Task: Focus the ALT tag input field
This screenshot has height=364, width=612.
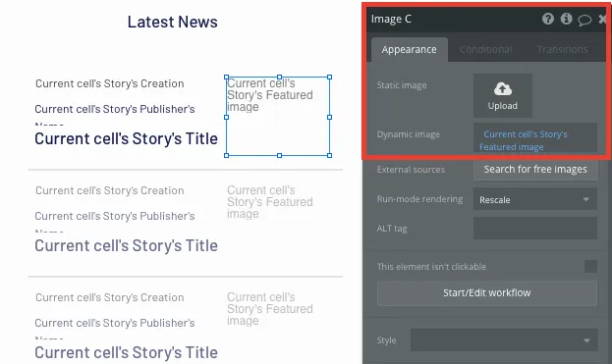Action: coord(535,229)
